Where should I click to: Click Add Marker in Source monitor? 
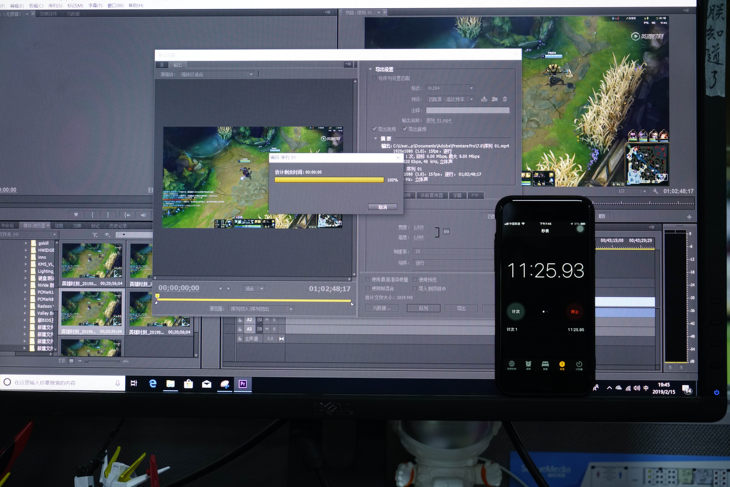pos(75,215)
